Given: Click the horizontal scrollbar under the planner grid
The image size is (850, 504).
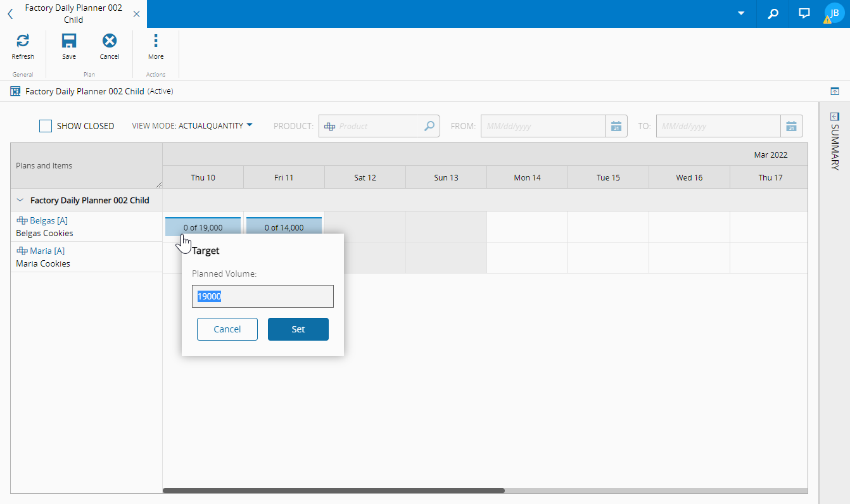Looking at the screenshot, I should click(x=334, y=491).
